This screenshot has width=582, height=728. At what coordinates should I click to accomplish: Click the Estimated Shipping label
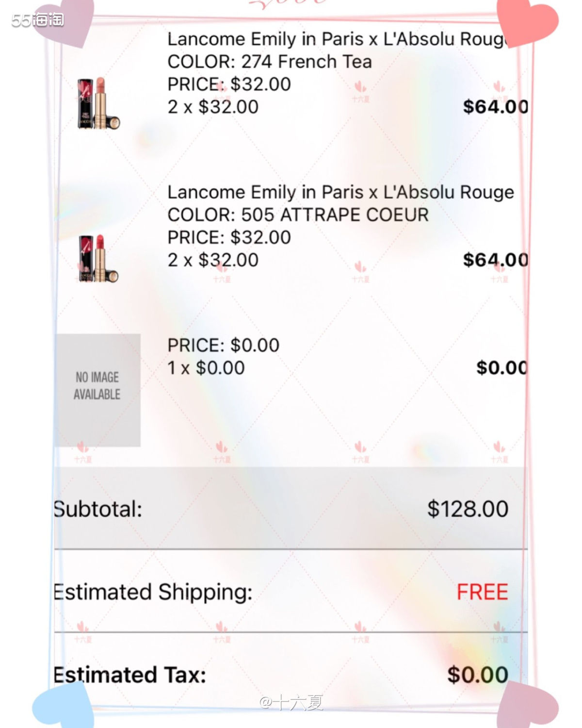pyautogui.click(x=153, y=592)
